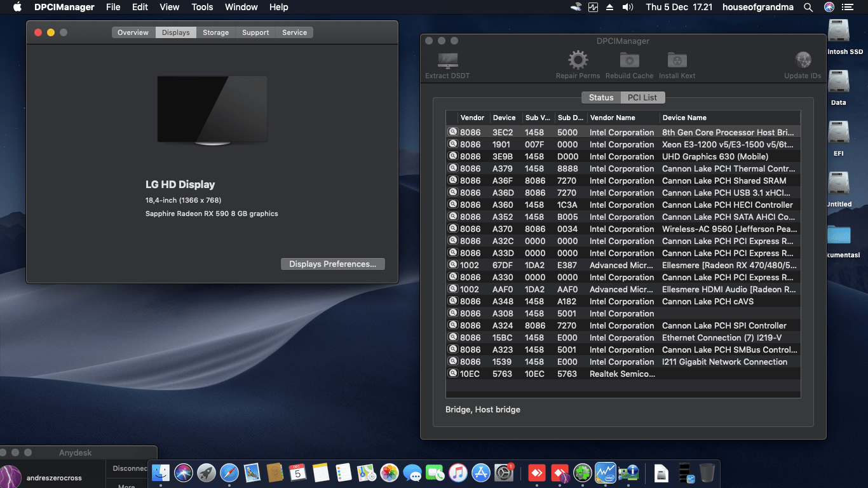
Task: Open the Tools menu
Action: coord(202,7)
